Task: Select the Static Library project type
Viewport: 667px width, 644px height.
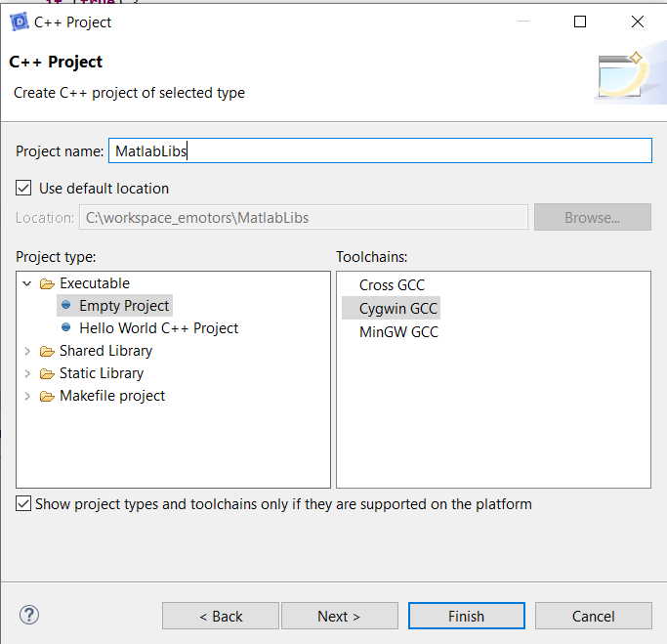Action: (102, 373)
